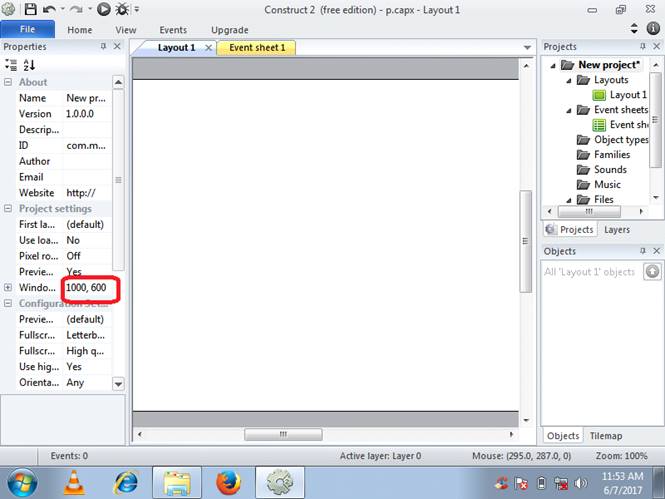The height and width of the screenshot is (499, 665).
Task: Click the layout vertical scrollbar thumb
Action: pyautogui.click(x=525, y=241)
